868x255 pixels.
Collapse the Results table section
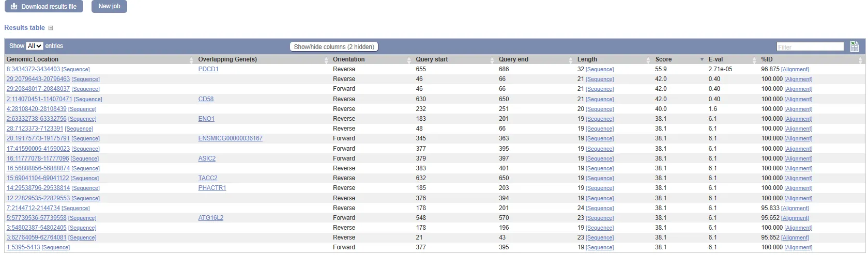[51, 28]
